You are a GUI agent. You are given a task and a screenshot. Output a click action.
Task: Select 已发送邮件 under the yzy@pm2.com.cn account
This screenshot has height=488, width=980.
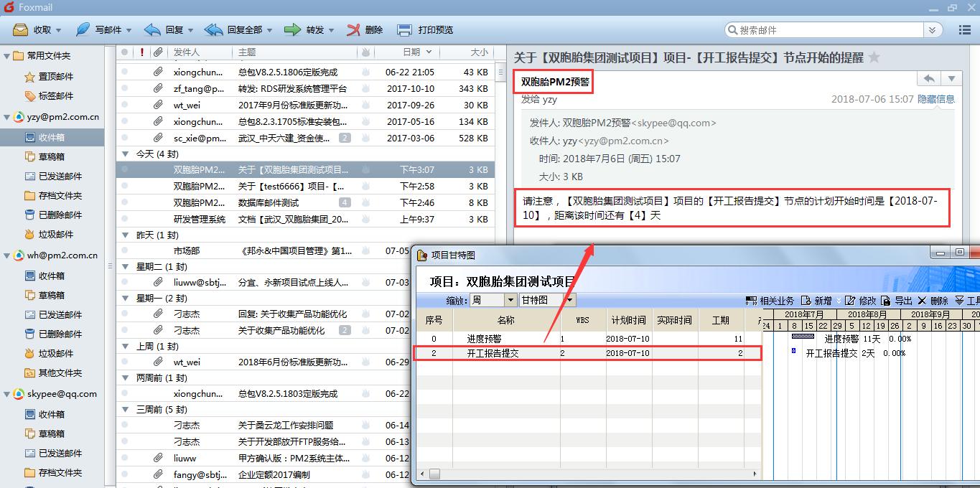click(x=60, y=176)
